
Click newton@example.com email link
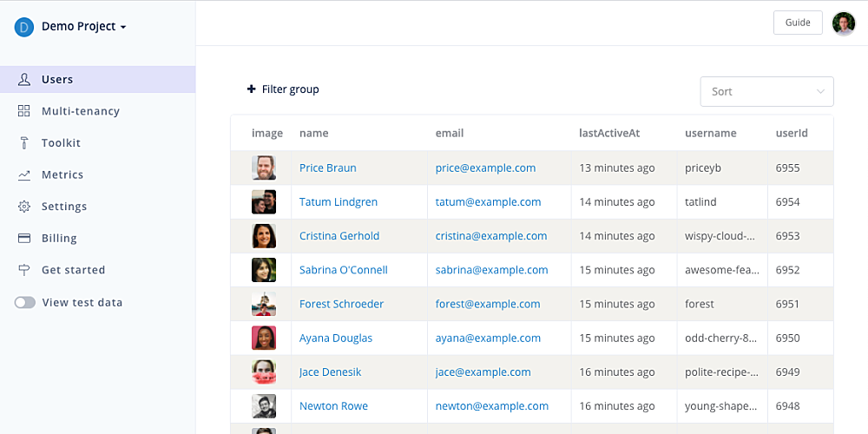click(x=492, y=406)
